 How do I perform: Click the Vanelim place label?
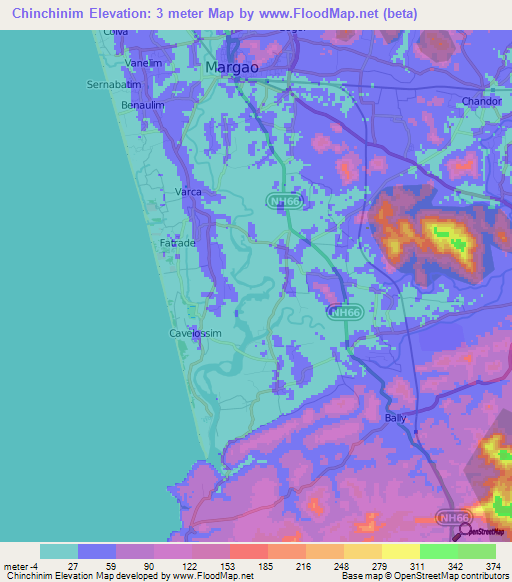[143, 63]
